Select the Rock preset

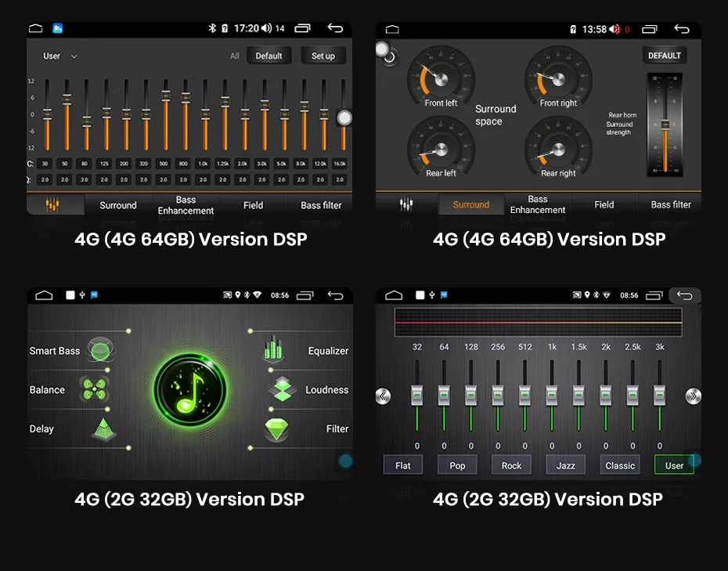point(512,465)
